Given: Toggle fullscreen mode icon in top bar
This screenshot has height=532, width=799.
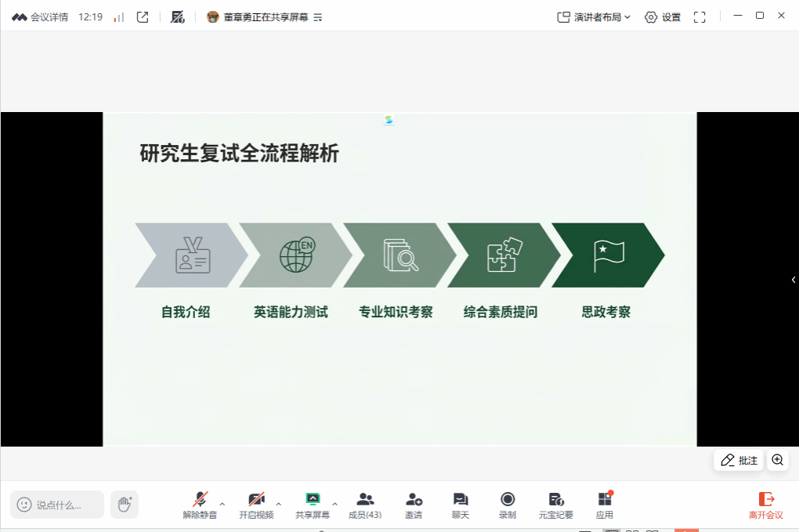Looking at the screenshot, I should coord(700,17).
